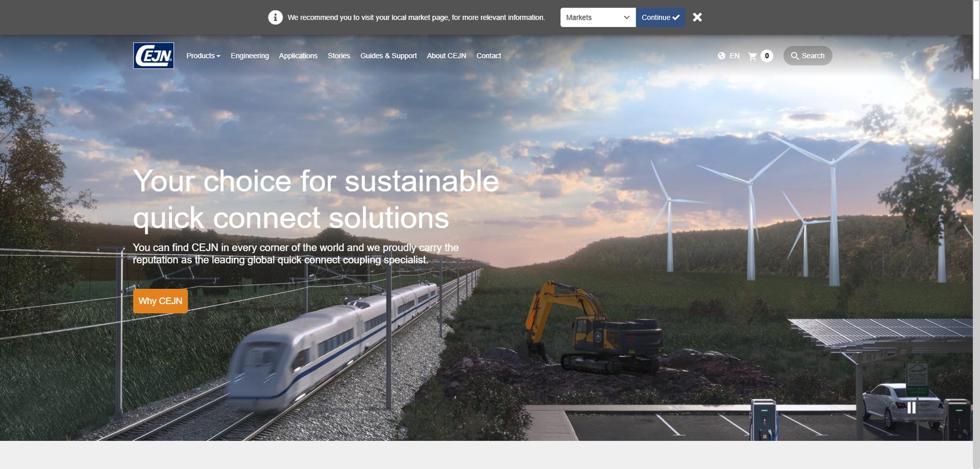Click the CEJN logo
Viewport: 980px width, 469px height.
[x=154, y=56]
